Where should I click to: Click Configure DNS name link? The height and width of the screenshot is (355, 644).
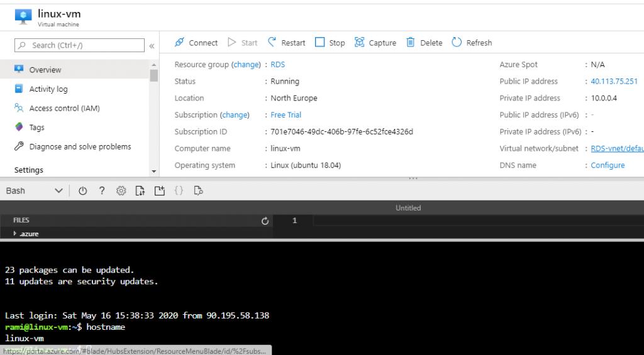608,165
